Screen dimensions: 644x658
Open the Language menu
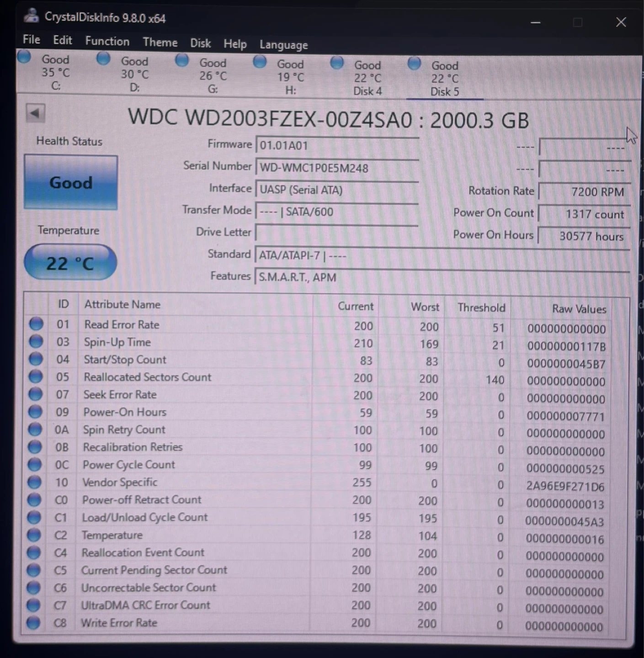point(284,45)
